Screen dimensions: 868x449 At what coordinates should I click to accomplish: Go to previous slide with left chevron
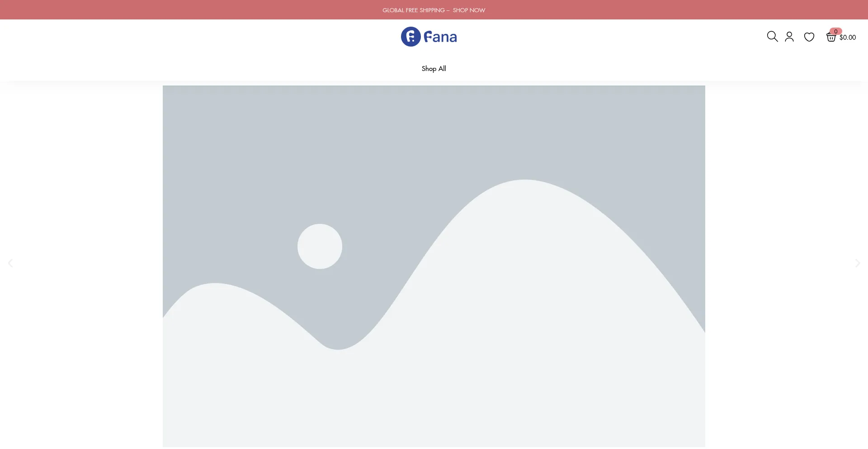pos(10,263)
